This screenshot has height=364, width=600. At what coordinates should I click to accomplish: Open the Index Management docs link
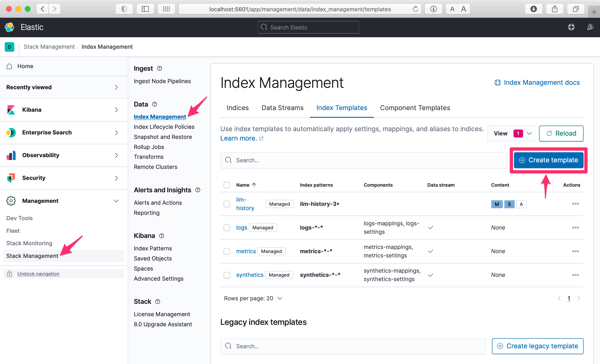(x=537, y=83)
